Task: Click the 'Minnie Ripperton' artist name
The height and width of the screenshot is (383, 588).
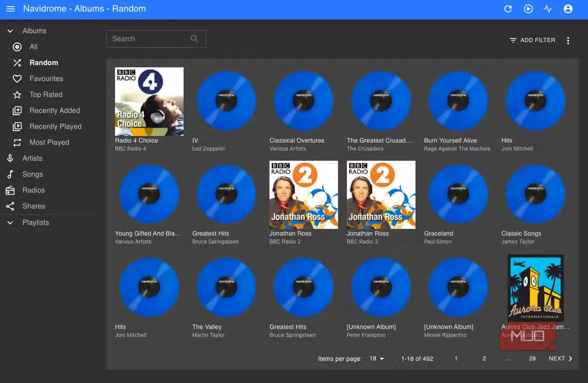Action: 445,335
